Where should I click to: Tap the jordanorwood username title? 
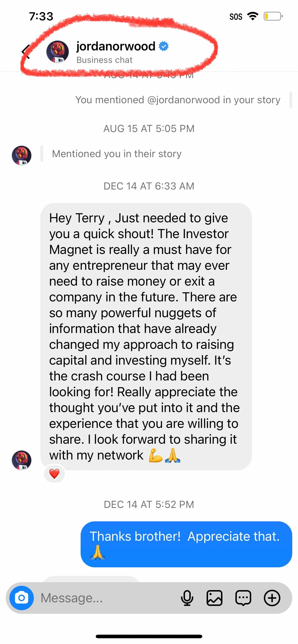(x=116, y=46)
